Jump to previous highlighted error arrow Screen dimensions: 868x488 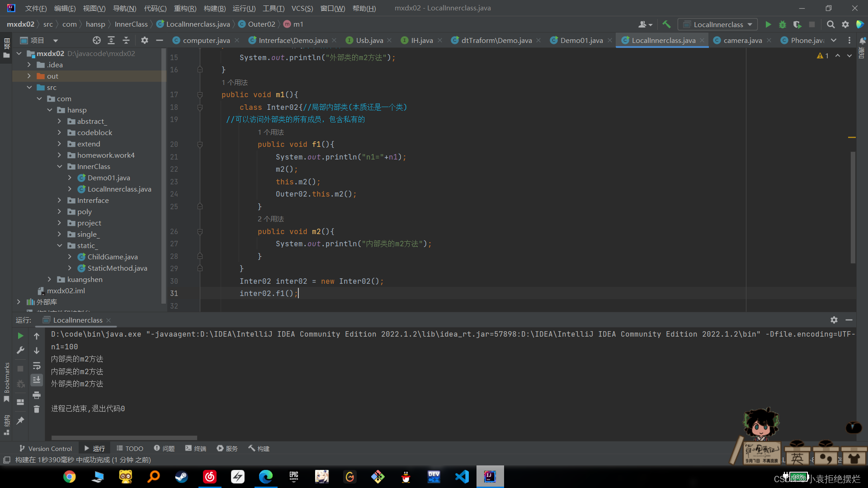(838, 56)
